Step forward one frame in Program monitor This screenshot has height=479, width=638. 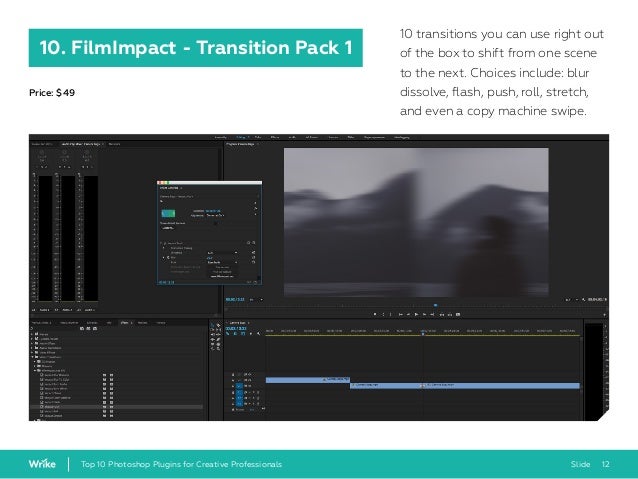424,314
